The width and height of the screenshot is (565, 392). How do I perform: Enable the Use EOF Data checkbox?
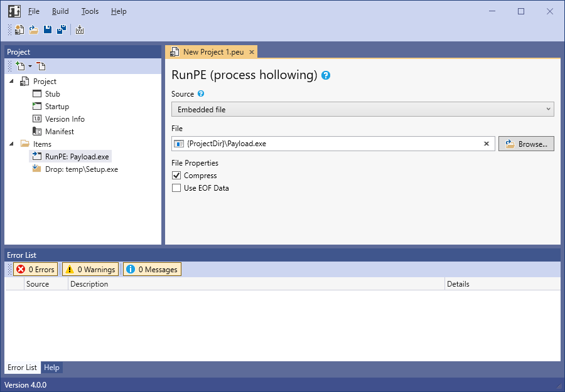176,188
